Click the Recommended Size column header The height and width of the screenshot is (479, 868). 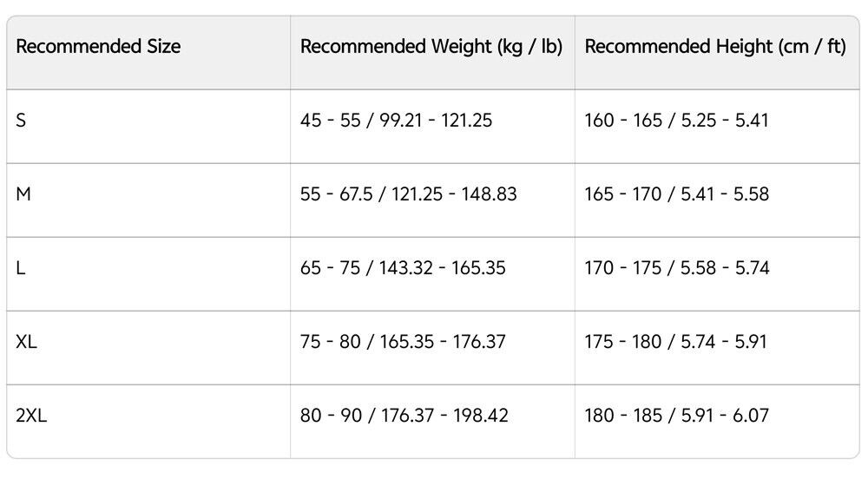point(98,47)
